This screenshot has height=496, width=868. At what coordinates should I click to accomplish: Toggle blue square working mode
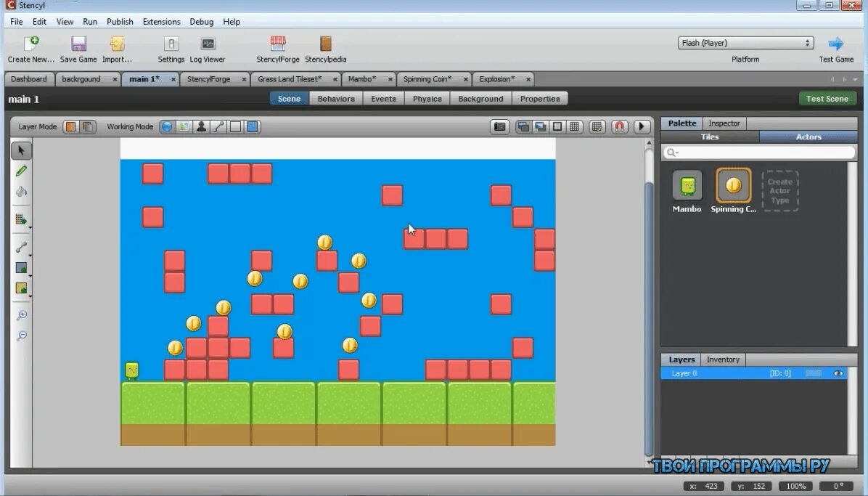[253, 127]
